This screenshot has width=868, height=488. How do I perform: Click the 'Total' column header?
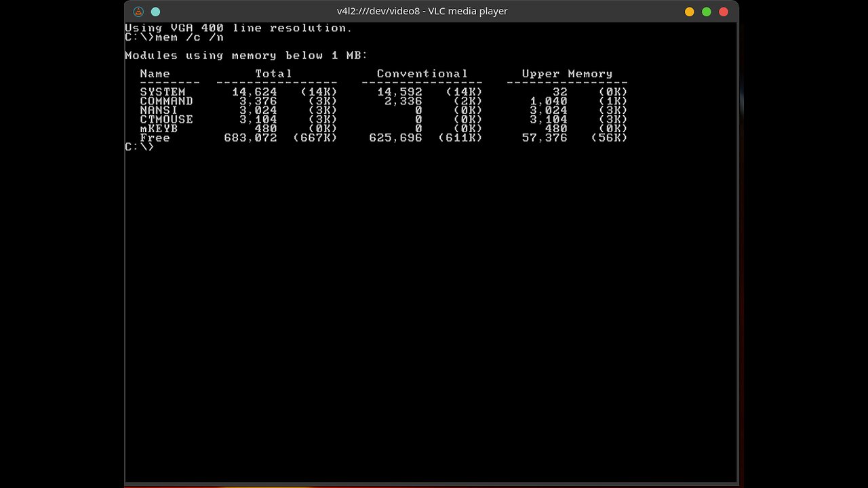(x=273, y=74)
